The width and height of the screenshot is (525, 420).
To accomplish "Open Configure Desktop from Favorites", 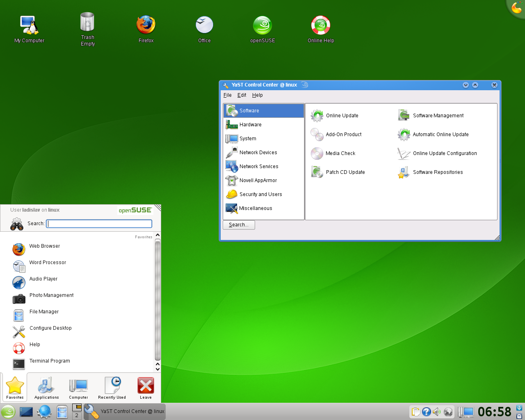I will click(x=78, y=331).
